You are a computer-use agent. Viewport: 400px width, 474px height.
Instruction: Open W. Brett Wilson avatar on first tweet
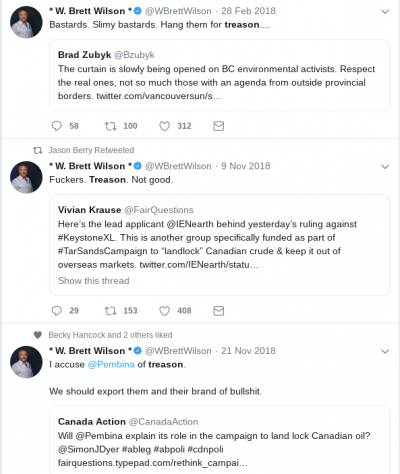pyautogui.click(x=26, y=22)
